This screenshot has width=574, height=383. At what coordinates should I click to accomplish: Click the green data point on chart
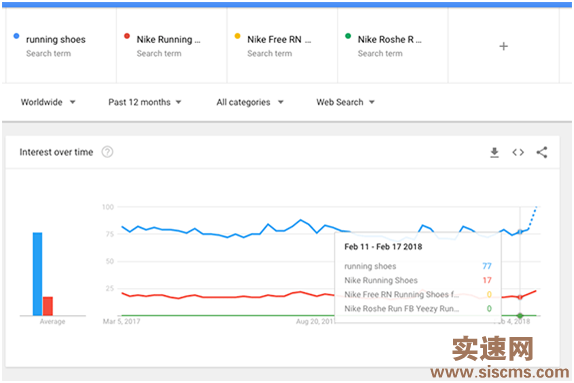pos(520,315)
